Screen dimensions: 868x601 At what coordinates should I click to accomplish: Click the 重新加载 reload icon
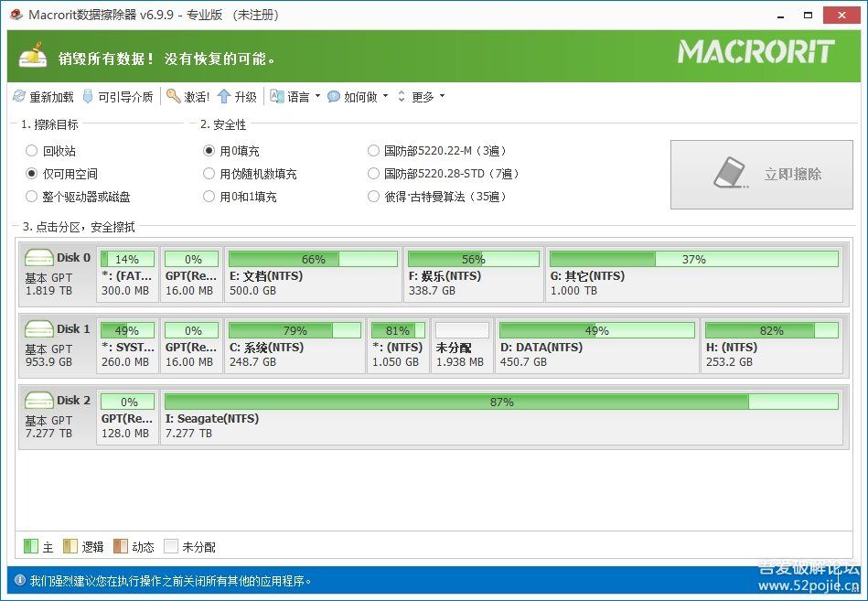point(19,96)
